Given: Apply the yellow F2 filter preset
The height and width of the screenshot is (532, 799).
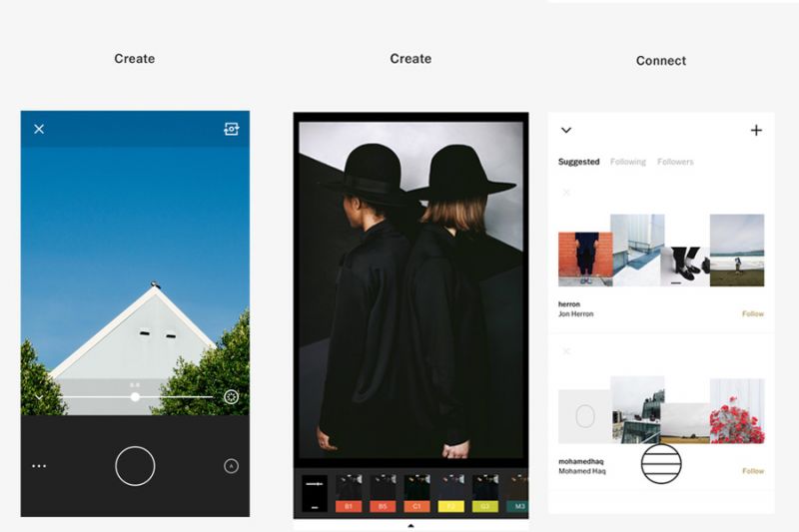Looking at the screenshot, I should pyautogui.click(x=451, y=493).
